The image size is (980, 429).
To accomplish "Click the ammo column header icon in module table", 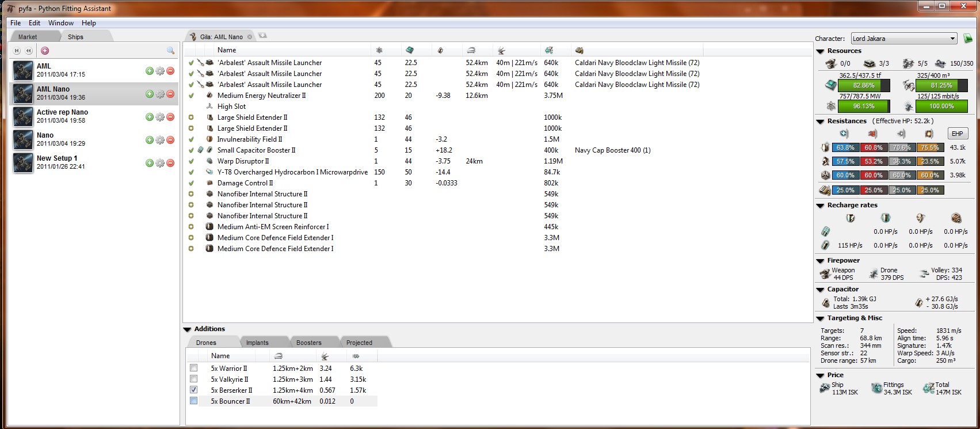I will coord(579,50).
